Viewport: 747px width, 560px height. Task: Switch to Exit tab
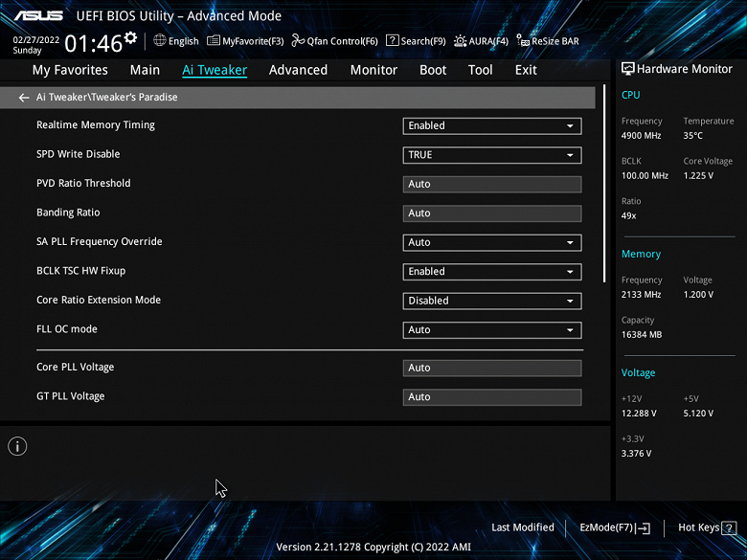tap(526, 70)
